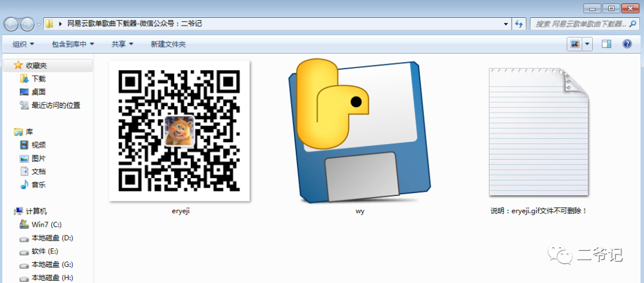Screen dimensions: 644x283
Task: Open drive Win7 (C:)
Action: tap(47, 225)
